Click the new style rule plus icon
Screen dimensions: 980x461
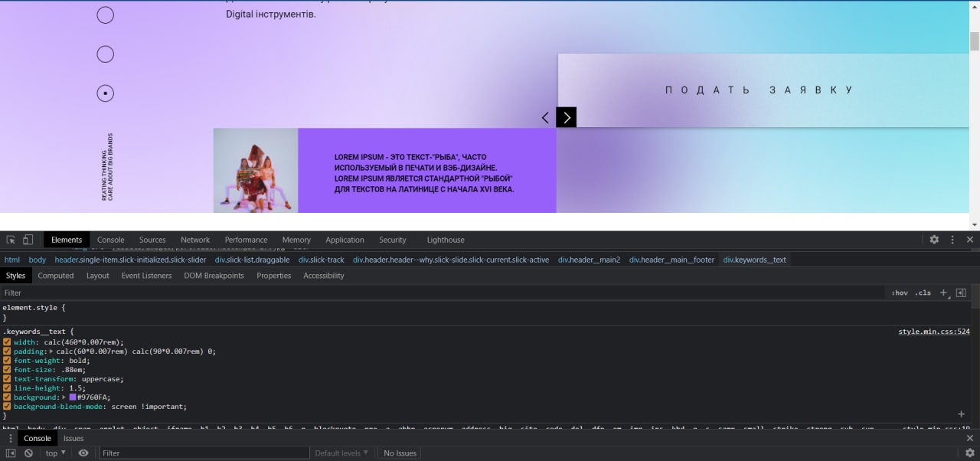(944, 293)
